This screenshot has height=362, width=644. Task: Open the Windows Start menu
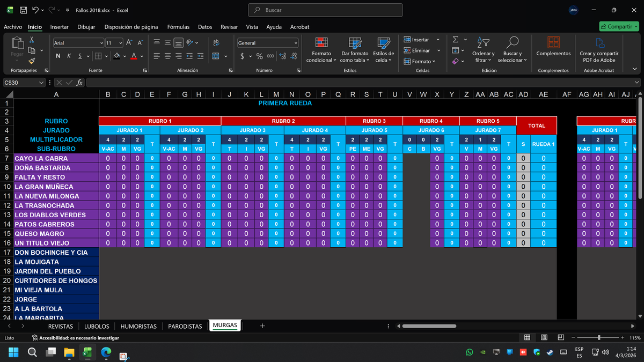coord(13,352)
